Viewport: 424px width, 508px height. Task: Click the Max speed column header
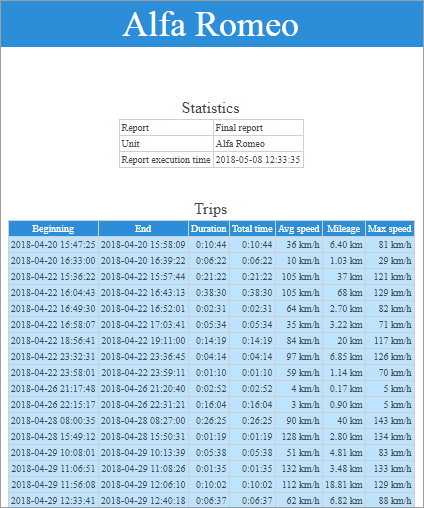390,229
